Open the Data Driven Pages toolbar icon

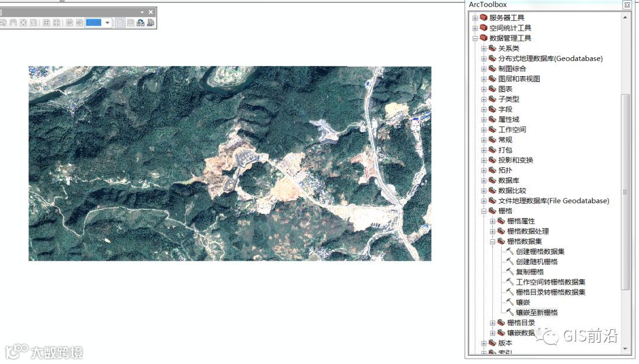[151, 23]
